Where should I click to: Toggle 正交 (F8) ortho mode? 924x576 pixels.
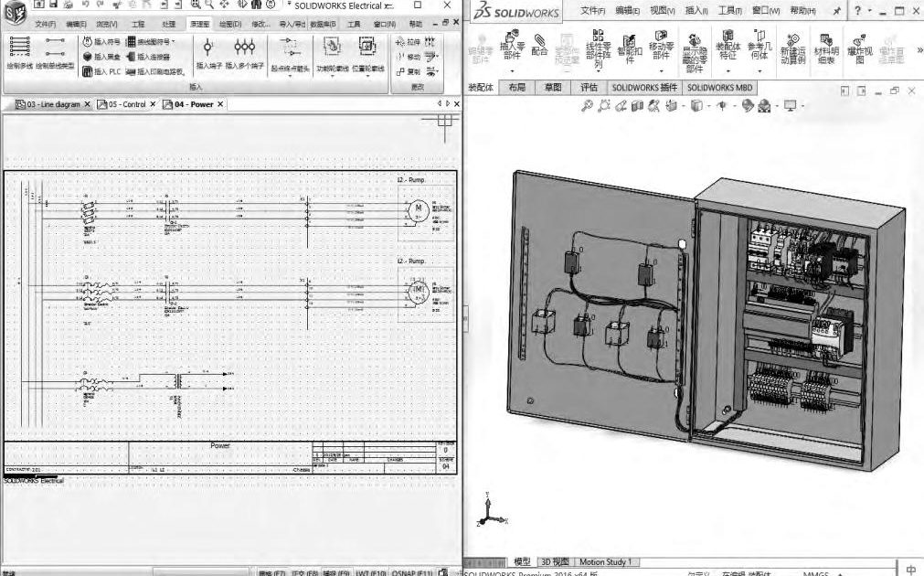(x=304, y=572)
